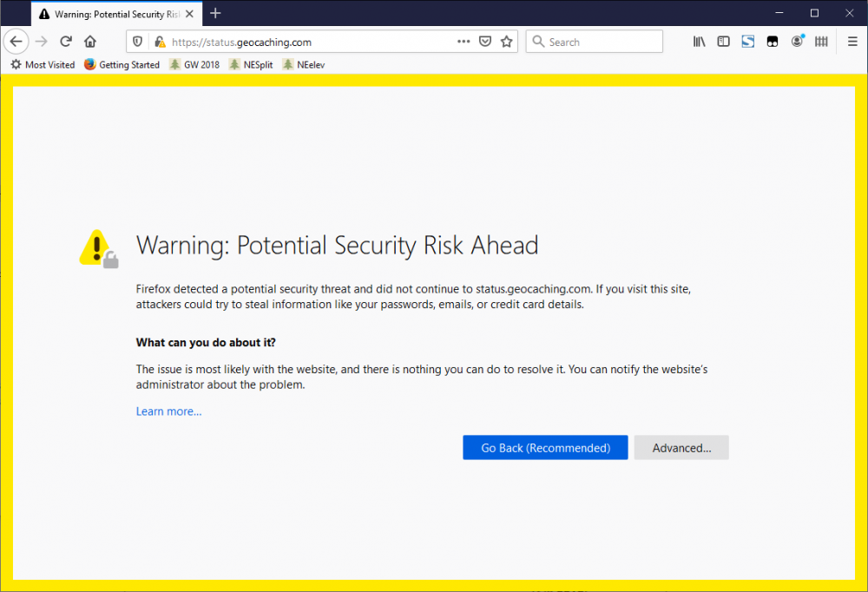Screen dimensions: 868x592
Task: Click the blue S extension icon
Action: click(748, 42)
